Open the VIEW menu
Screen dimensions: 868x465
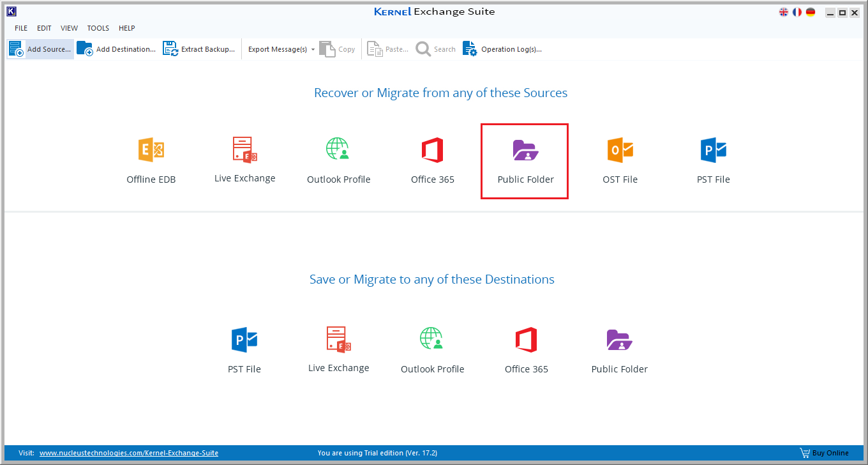(69, 28)
